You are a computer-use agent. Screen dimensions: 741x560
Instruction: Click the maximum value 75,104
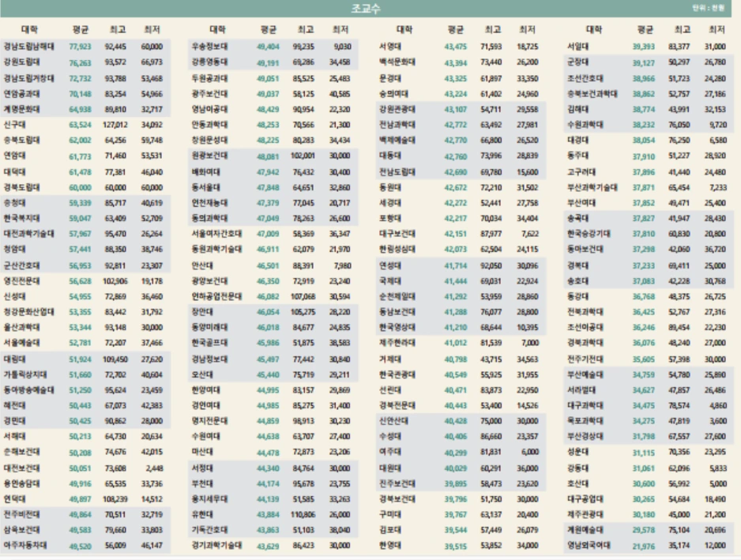coord(679,530)
